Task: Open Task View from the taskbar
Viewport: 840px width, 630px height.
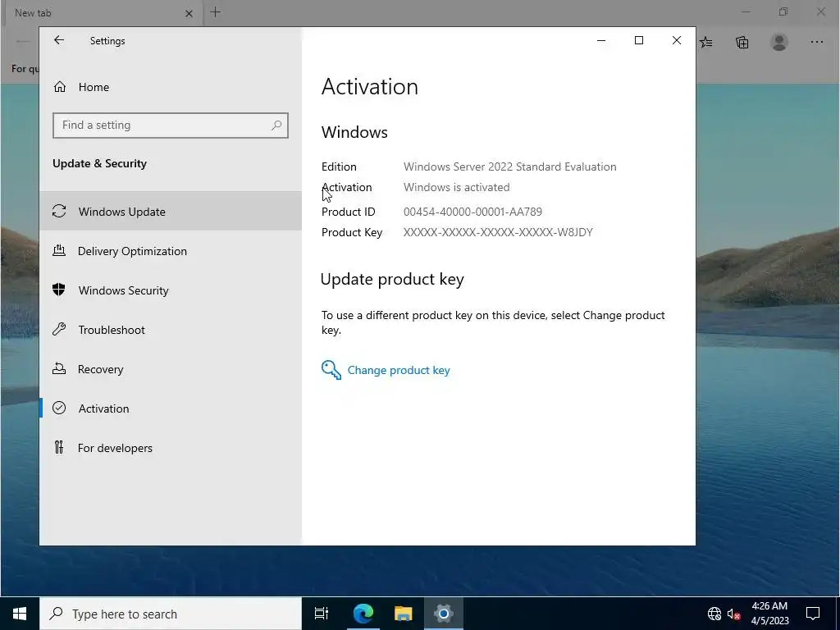Action: coord(322,614)
